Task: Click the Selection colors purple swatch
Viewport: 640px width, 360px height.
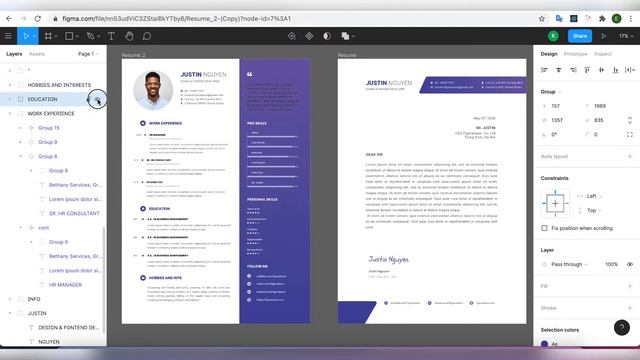Action: coord(544,344)
